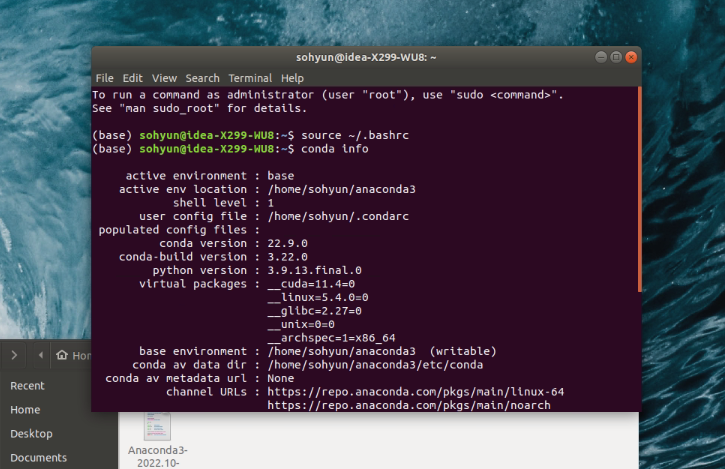The width and height of the screenshot is (725, 469).
Task: Click the active env location path
Action: pos(341,189)
